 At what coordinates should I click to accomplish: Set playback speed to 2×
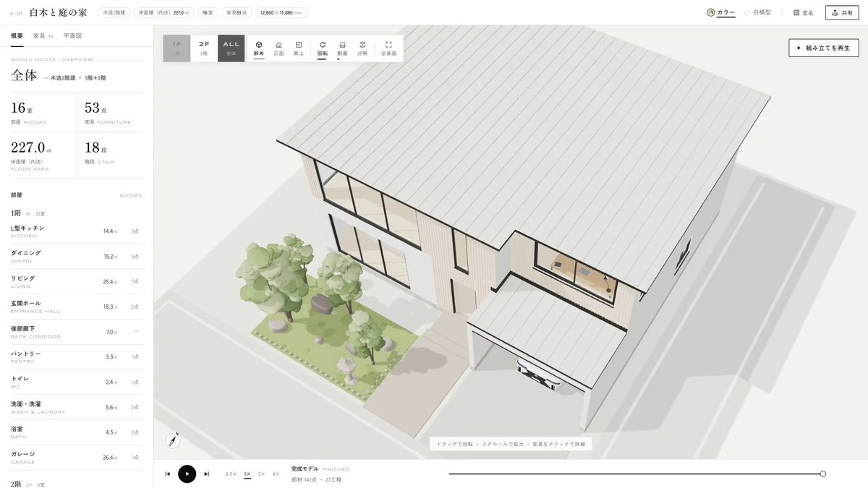point(262,474)
